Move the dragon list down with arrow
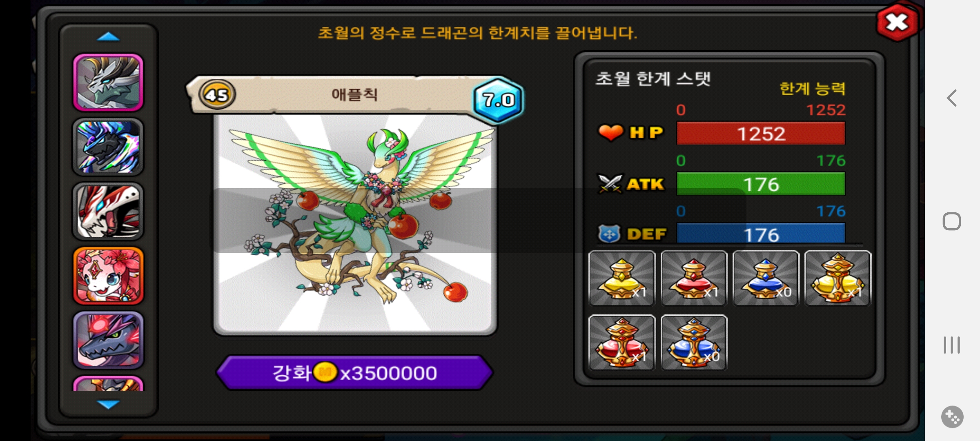 pos(108,404)
